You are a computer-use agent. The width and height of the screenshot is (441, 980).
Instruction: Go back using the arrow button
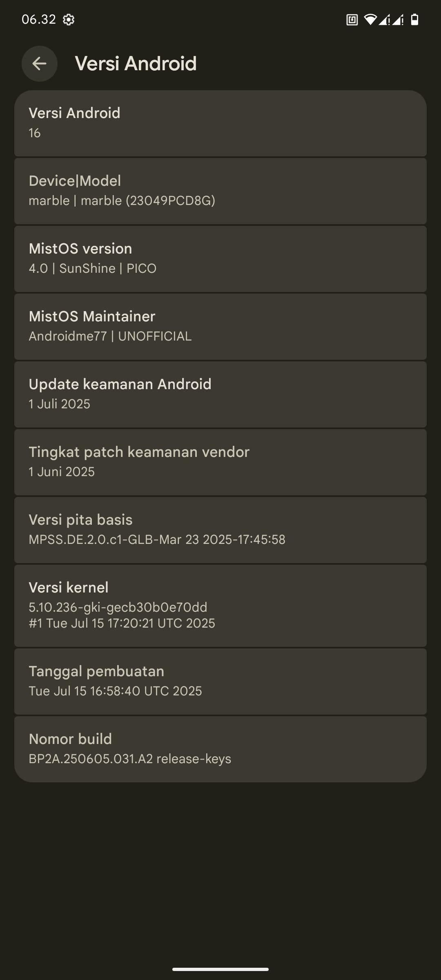tap(39, 64)
